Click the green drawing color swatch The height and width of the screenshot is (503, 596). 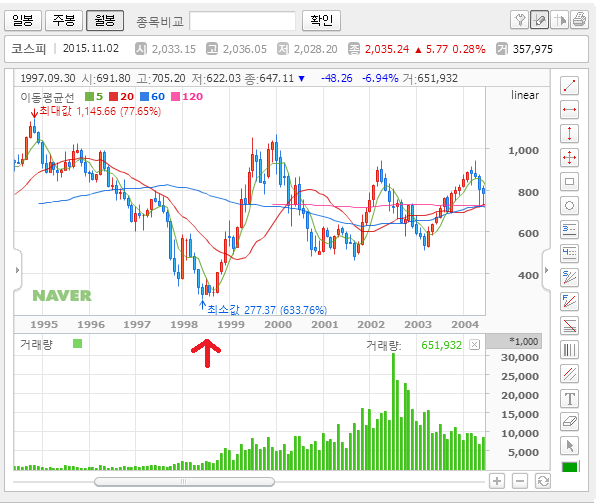569,467
